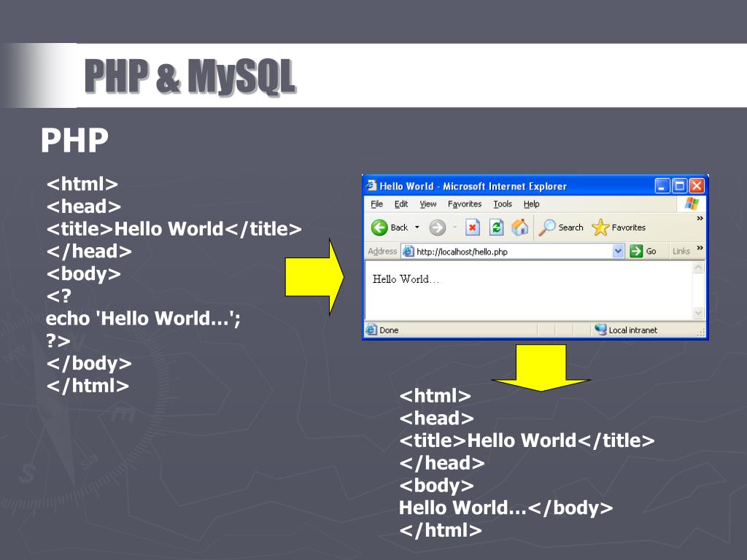Open Favorites with the star icon
This screenshot has height=560, width=747.
[600, 227]
